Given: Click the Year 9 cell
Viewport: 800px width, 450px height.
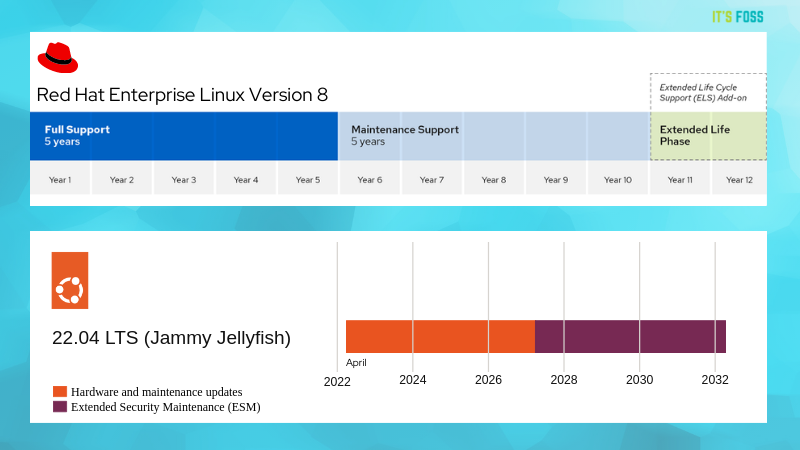Looking at the screenshot, I should tap(556, 178).
